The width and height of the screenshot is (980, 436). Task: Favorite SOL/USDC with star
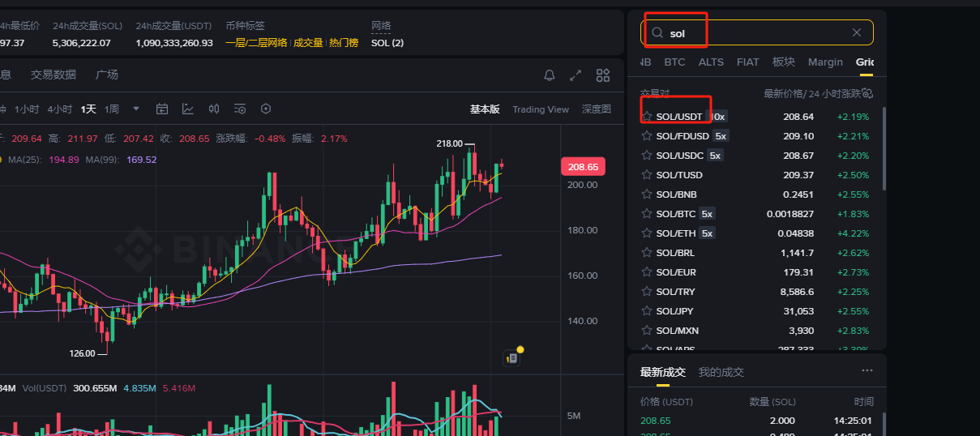(x=647, y=156)
